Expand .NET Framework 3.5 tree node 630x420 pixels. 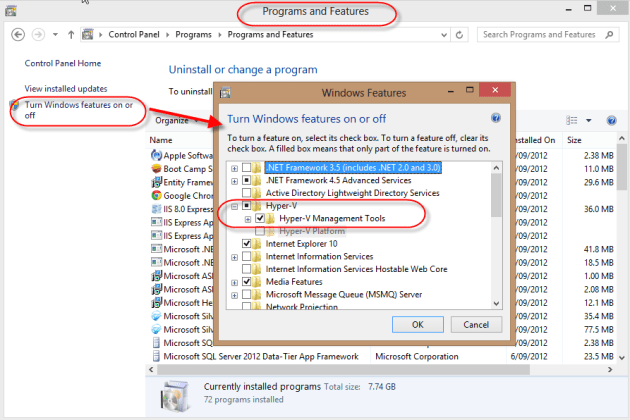(234, 168)
